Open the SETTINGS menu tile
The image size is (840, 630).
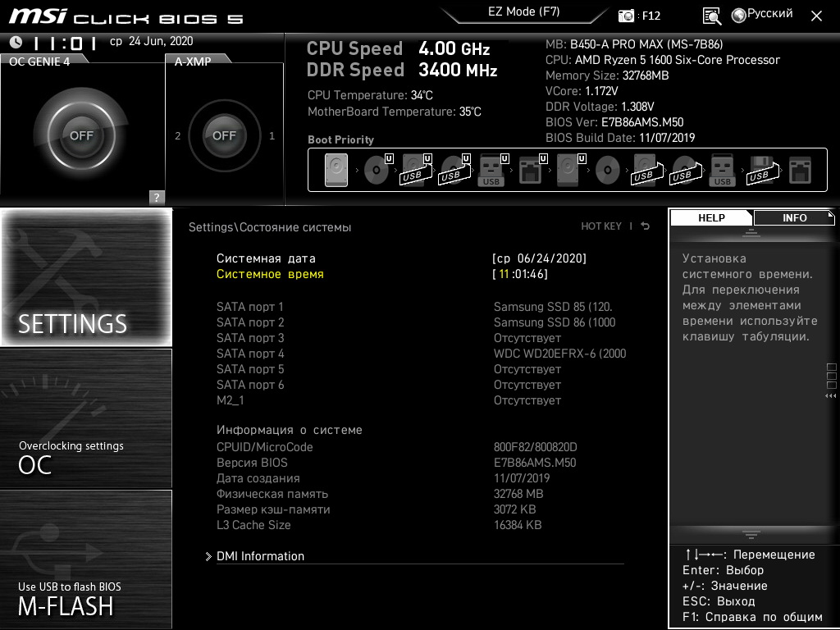[x=86, y=277]
